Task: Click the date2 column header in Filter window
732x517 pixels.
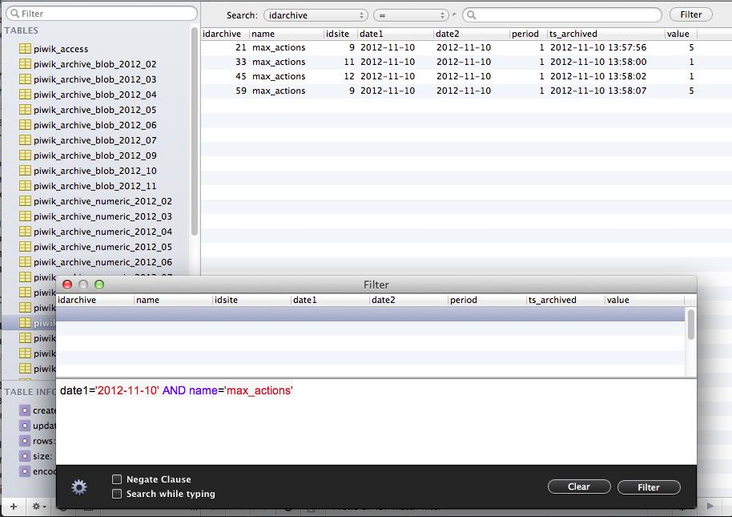Action: (x=408, y=300)
